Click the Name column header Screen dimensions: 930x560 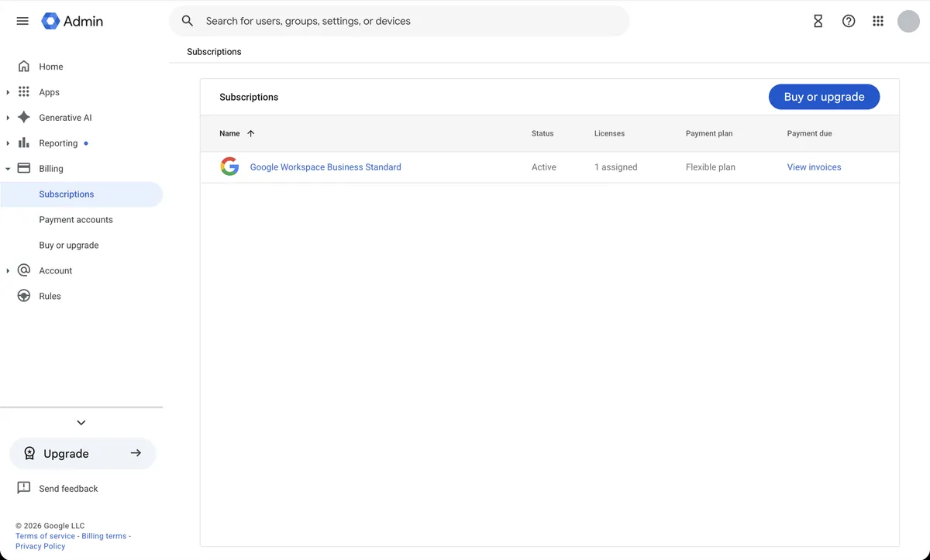coord(229,133)
